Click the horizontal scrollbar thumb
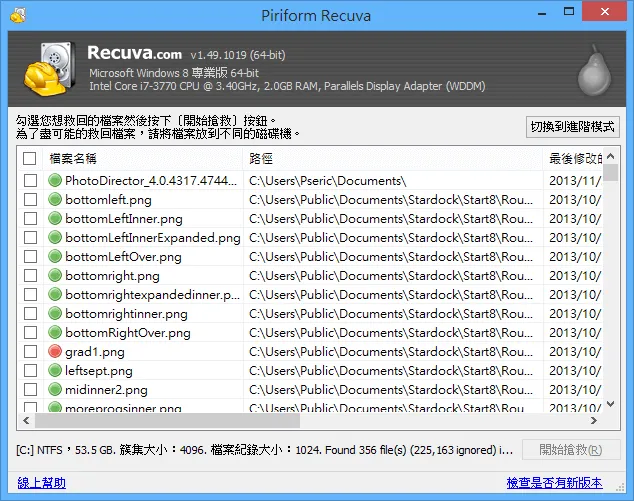Viewport: 634px width, 501px height. (167, 421)
